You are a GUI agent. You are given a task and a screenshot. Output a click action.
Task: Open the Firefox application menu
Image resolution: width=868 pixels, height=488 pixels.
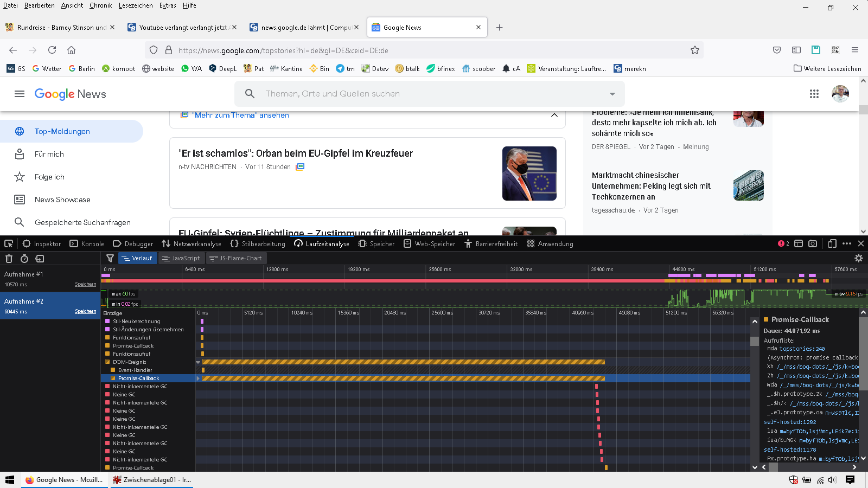[855, 50]
